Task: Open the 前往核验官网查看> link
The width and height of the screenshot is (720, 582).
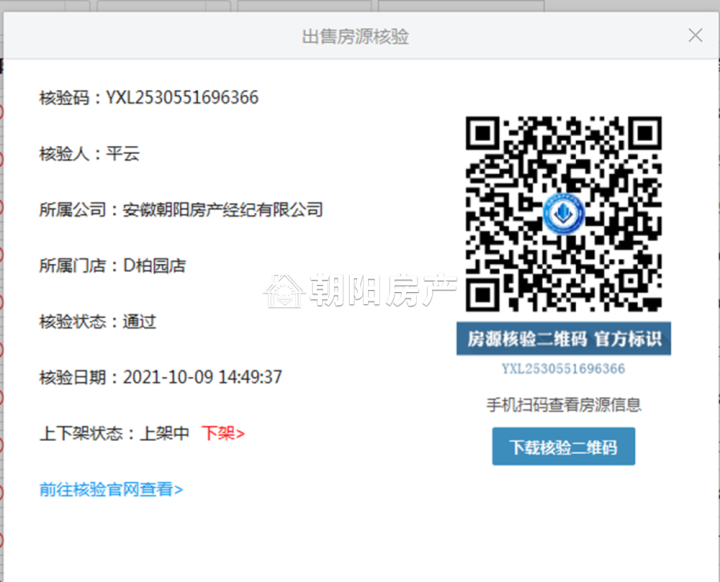Action: (111, 489)
